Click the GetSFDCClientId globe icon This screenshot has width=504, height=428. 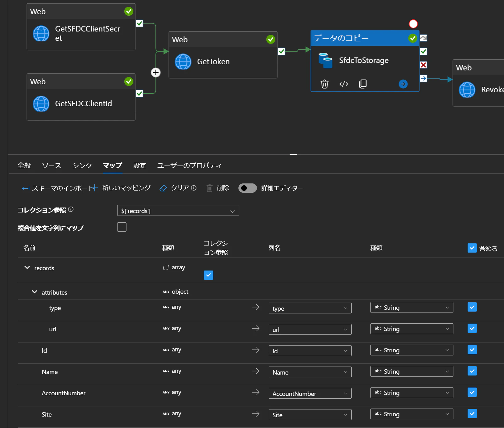(41, 103)
